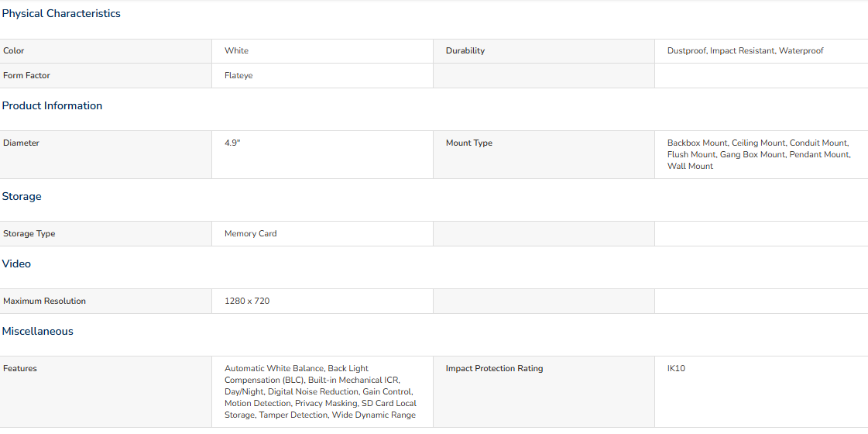Click the Product Information section heading
868x434 pixels.
(x=52, y=105)
